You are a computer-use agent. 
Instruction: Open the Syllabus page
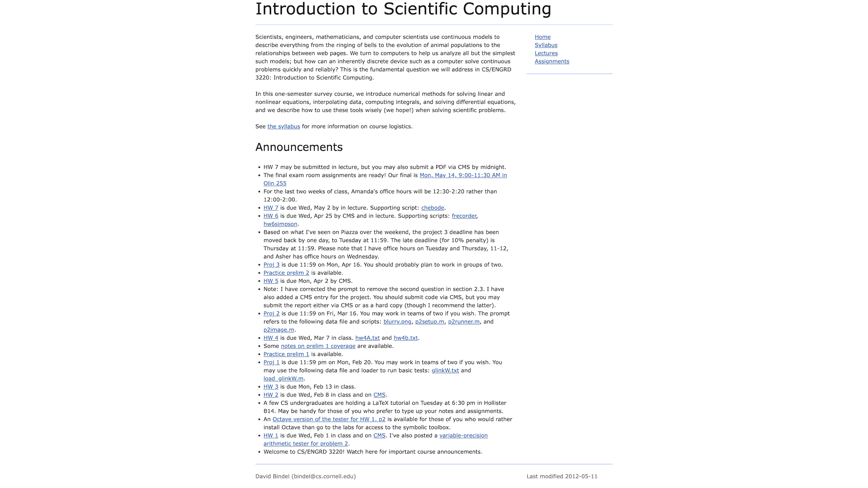(x=546, y=45)
